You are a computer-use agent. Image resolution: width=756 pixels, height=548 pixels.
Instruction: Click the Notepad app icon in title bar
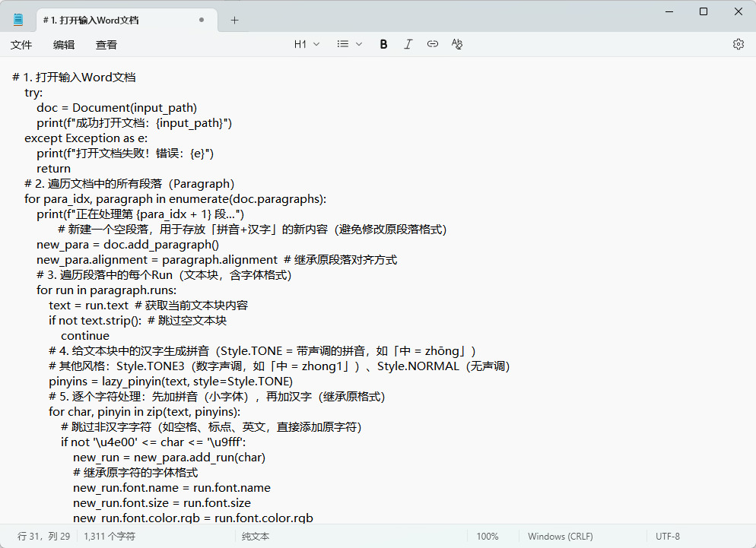(x=18, y=20)
